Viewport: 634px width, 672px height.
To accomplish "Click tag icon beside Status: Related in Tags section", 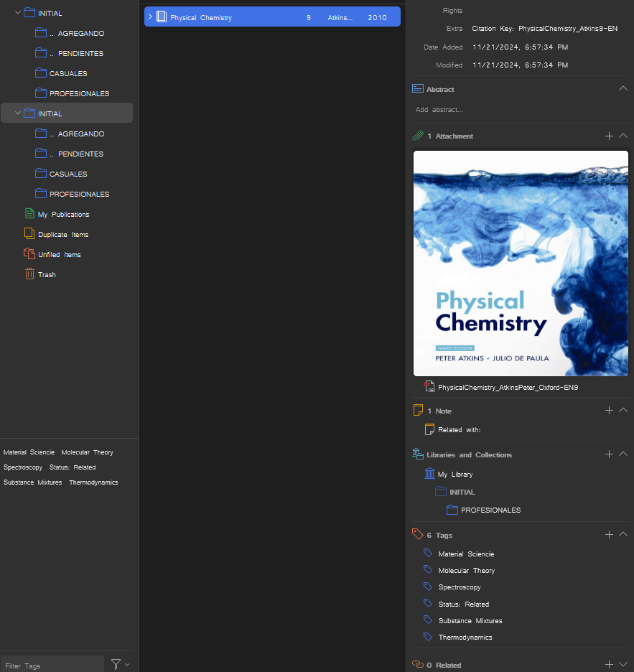I will pos(428,603).
